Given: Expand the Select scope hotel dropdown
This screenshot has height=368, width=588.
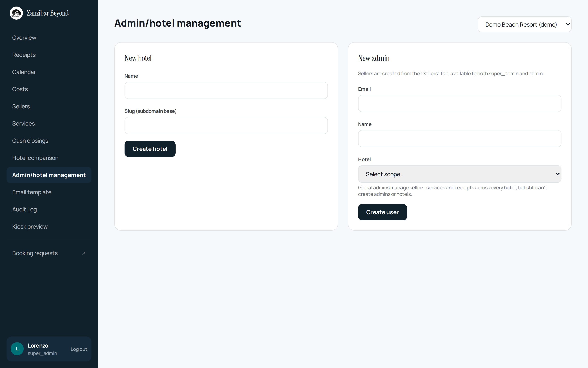Looking at the screenshot, I should (x=459, y=174).
